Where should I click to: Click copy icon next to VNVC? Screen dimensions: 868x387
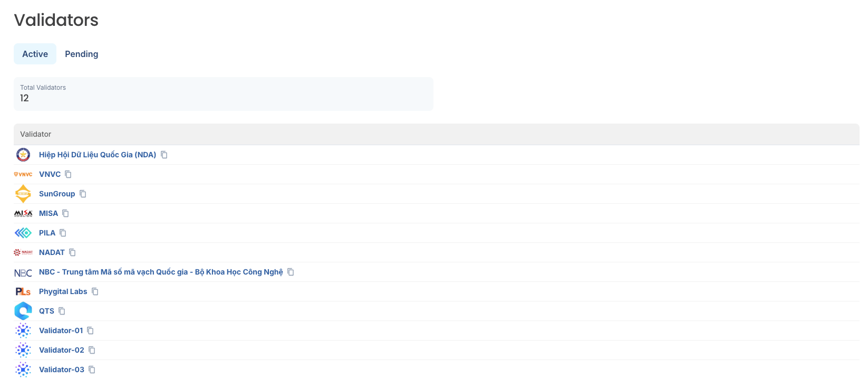click(68, 174)
